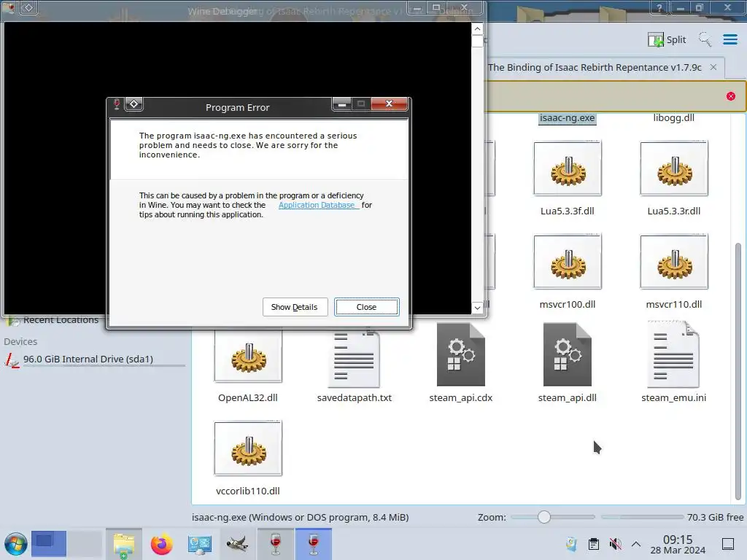Select the OpenAL32.dll file icon
Viewport: 747px width, 560px height.
click(248, 355)
